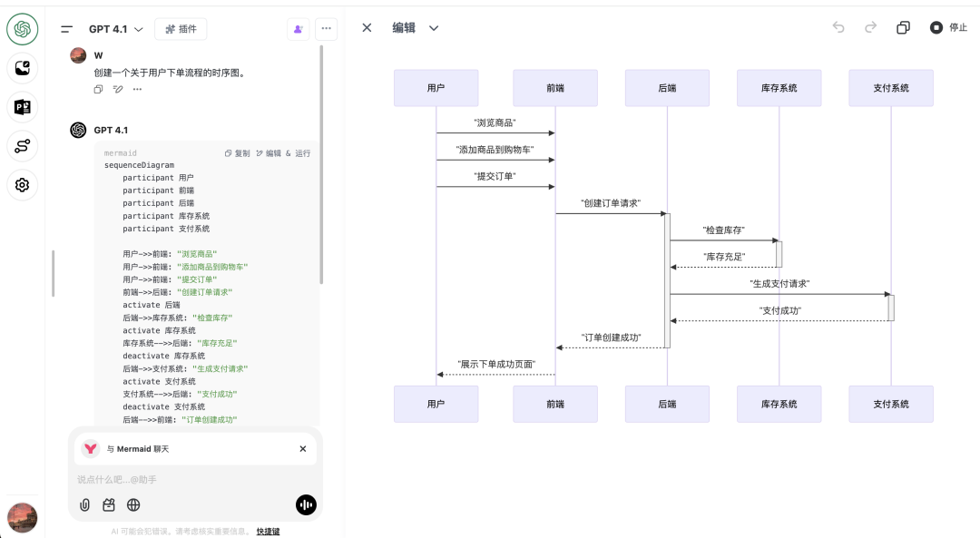Open the more options menu in chat header
980x538 pixels.
326,29
